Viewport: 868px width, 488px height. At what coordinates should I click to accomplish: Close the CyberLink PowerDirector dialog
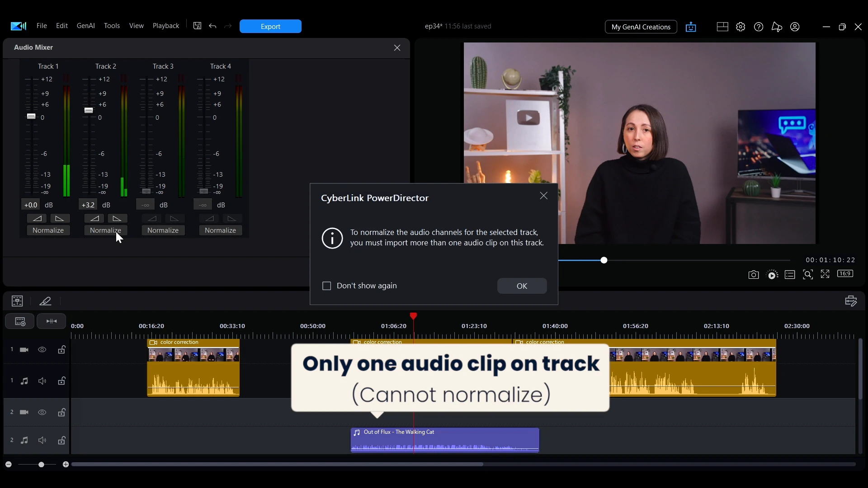(x=544, y=196)
